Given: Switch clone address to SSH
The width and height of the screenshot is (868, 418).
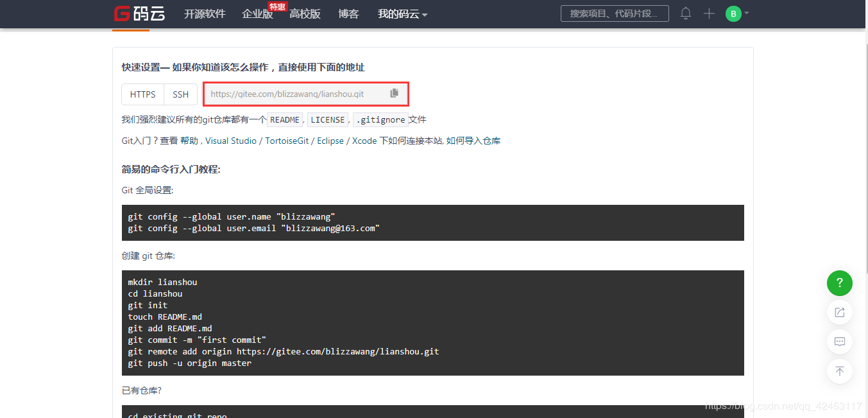Looking at the screenshot, I should click(x=181, y=94).
